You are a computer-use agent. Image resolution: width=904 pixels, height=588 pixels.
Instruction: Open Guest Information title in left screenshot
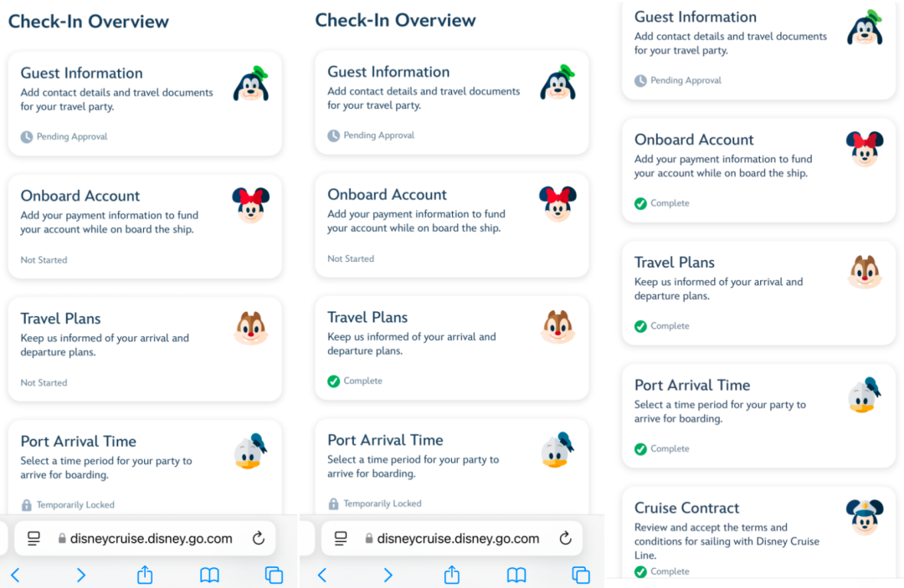(x=82, y=73)
